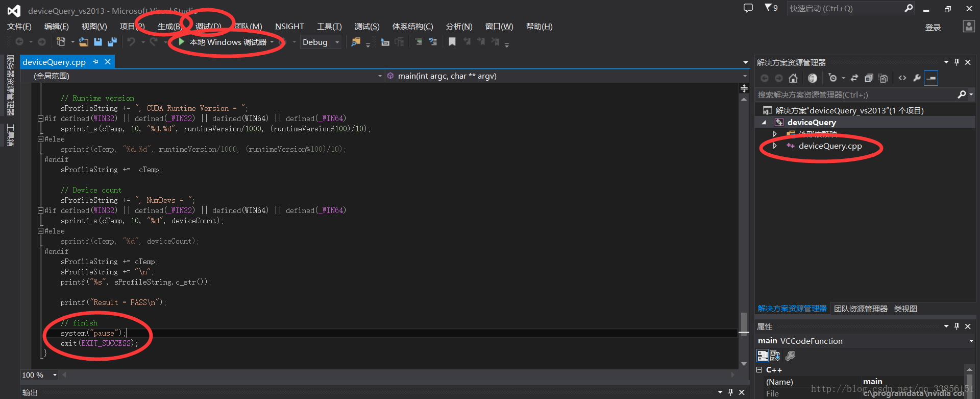Viewport: 980px width, 399px height.
Task: Switch to the 团队资源管理器 tab
Action: 861,309
